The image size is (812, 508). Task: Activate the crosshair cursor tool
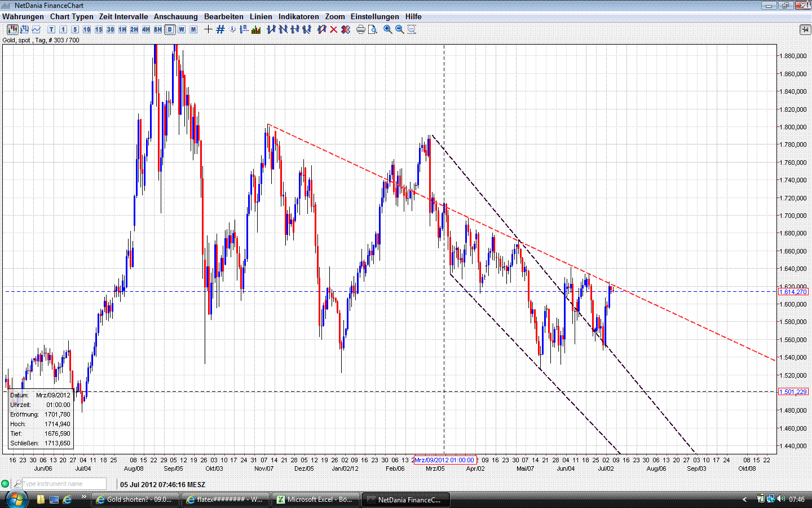click(208, 29)
